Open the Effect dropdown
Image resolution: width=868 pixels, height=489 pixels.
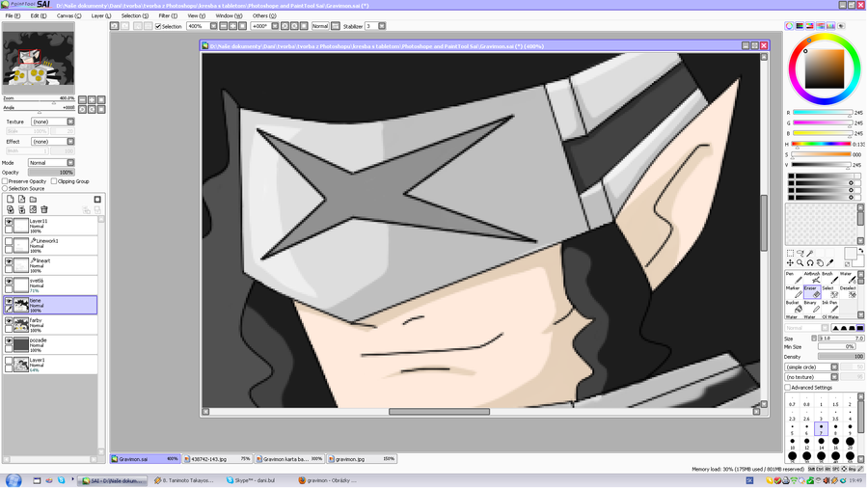pos(53,142)
